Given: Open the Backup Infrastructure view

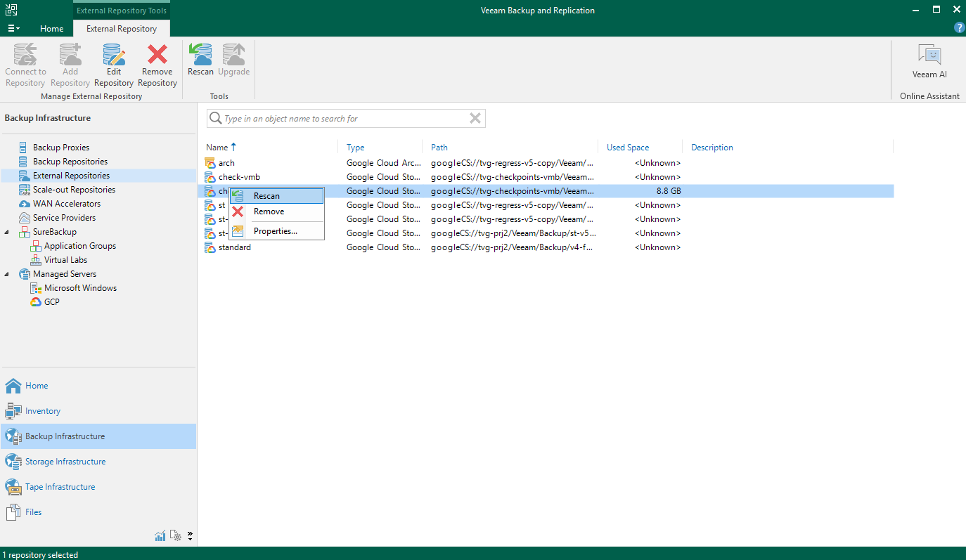Looking at the screenshot, I should [x=98, y=436].
